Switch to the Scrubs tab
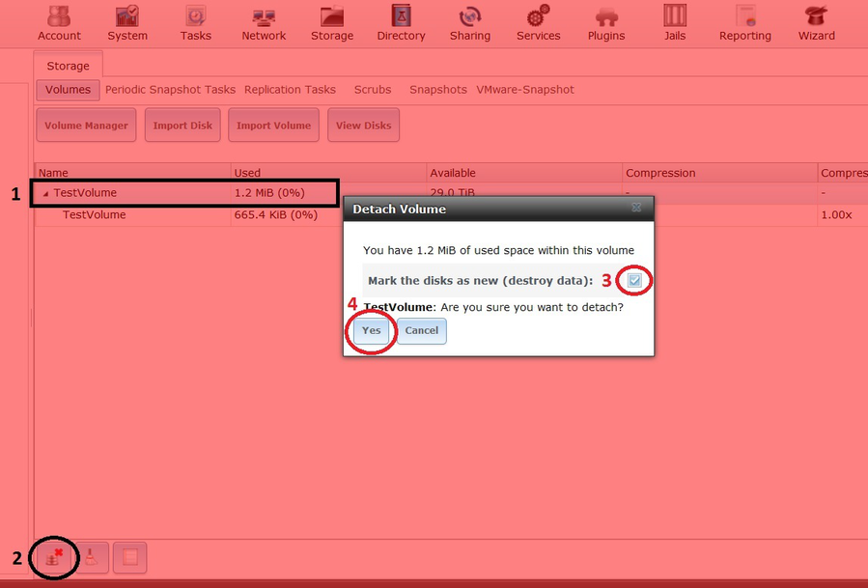The image size is (868, 588). pyautogui.click(x=373, y=90)
